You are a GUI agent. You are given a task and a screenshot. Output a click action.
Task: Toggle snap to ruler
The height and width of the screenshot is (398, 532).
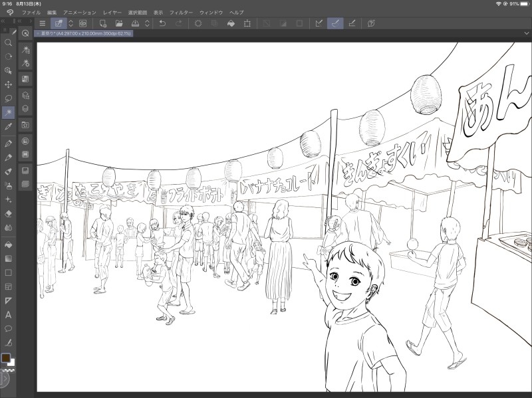tap(319, 23)
